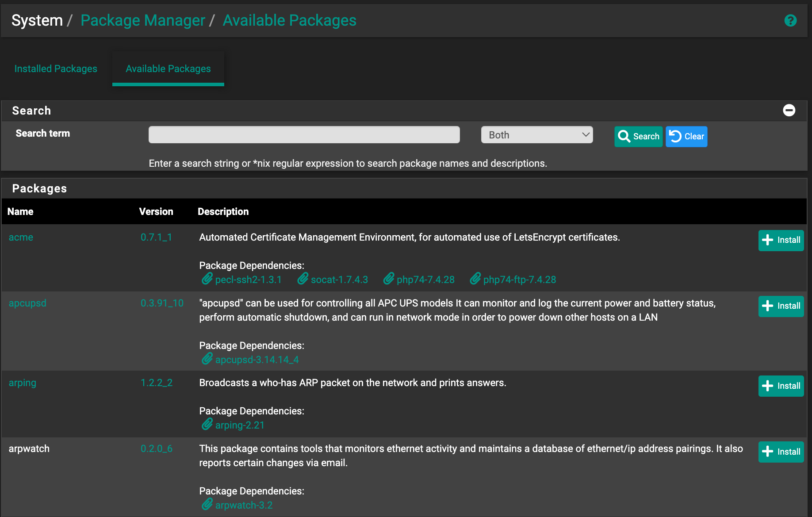812x517 pixels.
Task: Click the paperclip icon beside arpwatch-3.2
Action: [207, 505]
